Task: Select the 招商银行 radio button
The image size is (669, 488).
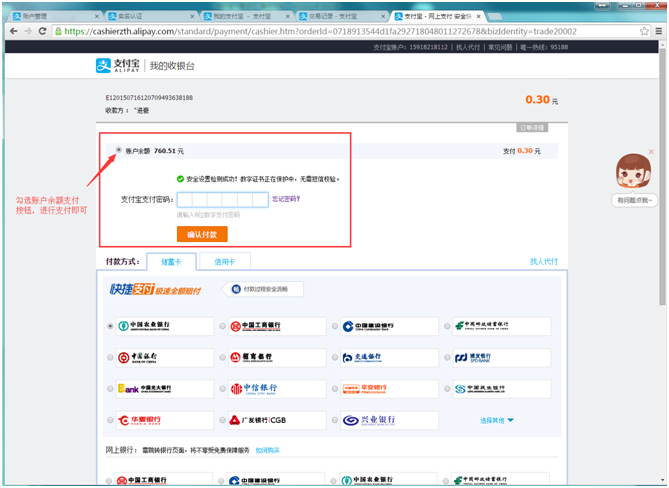Action: [222, 357]
